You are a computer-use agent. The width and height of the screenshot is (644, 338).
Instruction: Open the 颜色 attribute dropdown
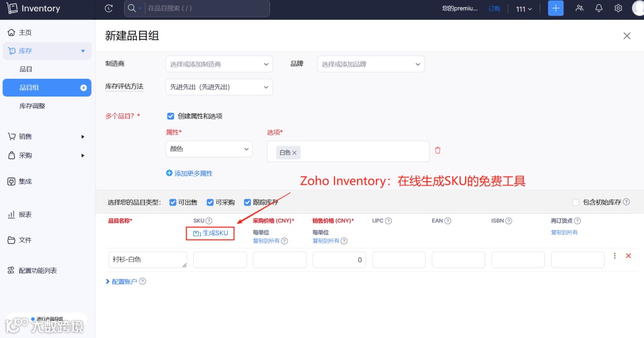point(209,149)
